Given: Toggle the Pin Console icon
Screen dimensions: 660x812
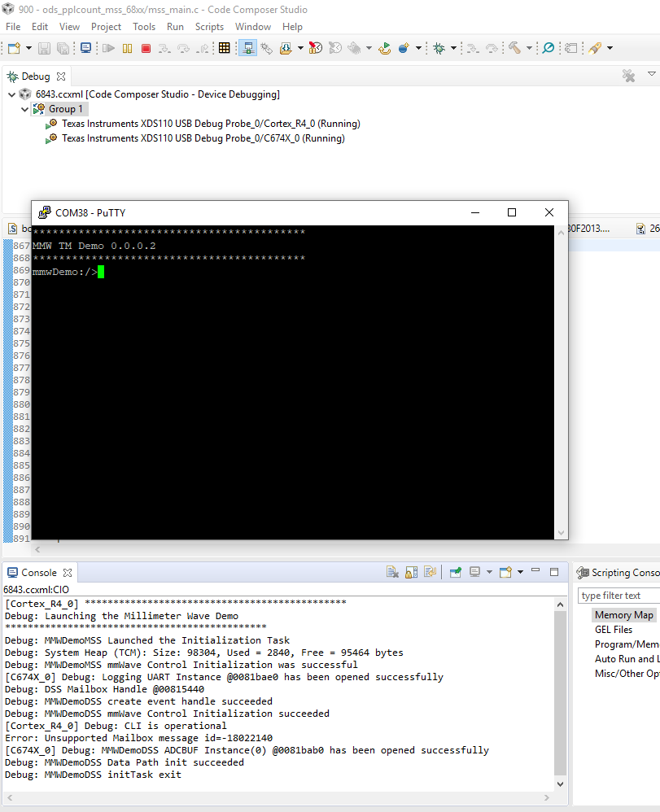Looking at the screenshot, I should [456, 572].
